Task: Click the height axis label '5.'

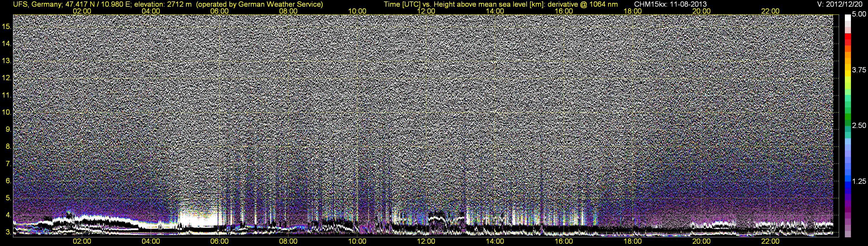Action: click(8, 198)
